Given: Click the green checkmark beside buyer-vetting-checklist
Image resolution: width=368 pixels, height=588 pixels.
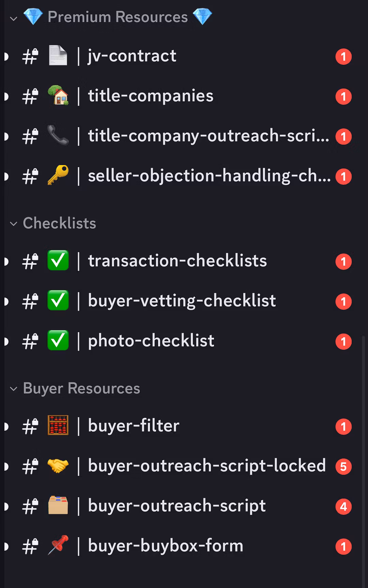Looking at the screenshot, I should click(58, 300).
